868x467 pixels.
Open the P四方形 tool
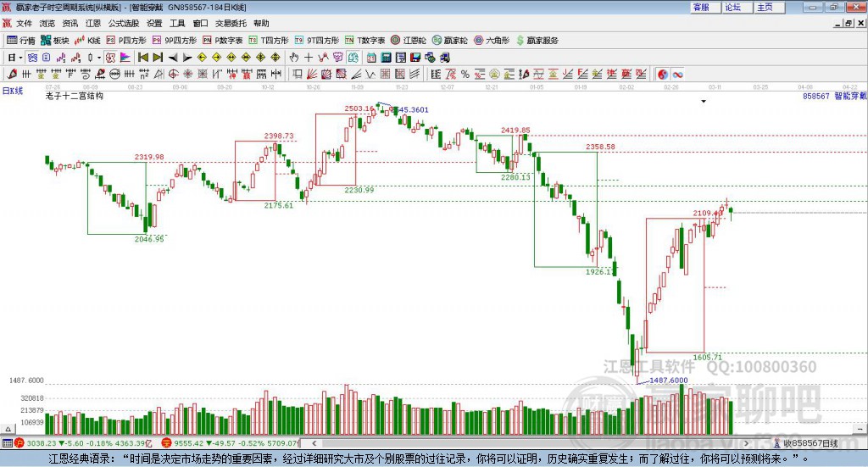click(x=126, y=41)
